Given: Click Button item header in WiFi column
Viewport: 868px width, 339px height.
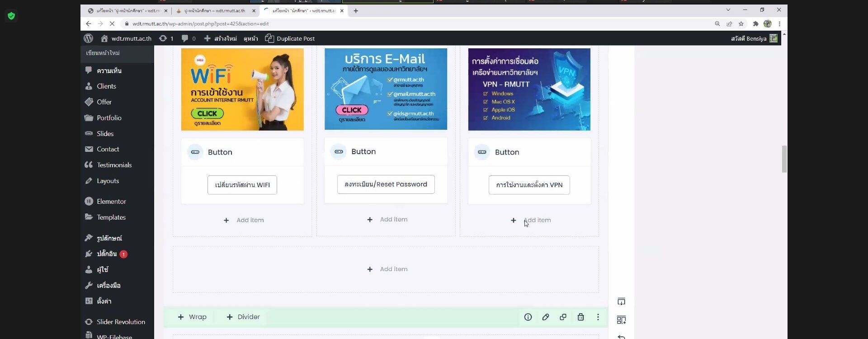Looking at the screenshot, I should [242, 152].
